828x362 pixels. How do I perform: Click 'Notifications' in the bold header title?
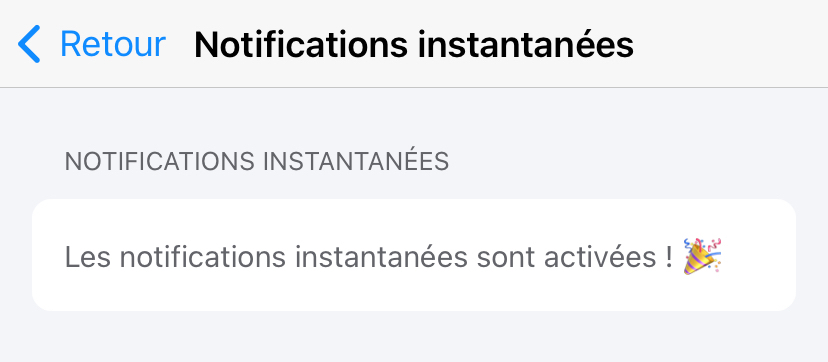point(301,44)
